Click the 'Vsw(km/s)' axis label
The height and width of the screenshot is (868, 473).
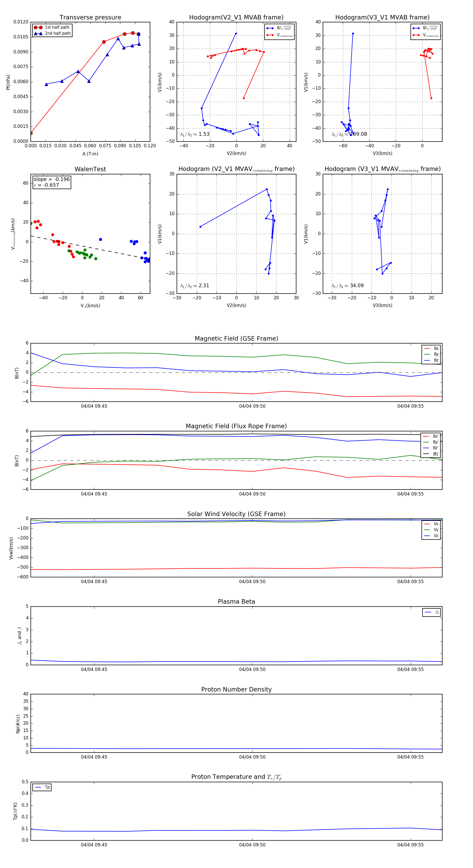(x=11, y=548)
